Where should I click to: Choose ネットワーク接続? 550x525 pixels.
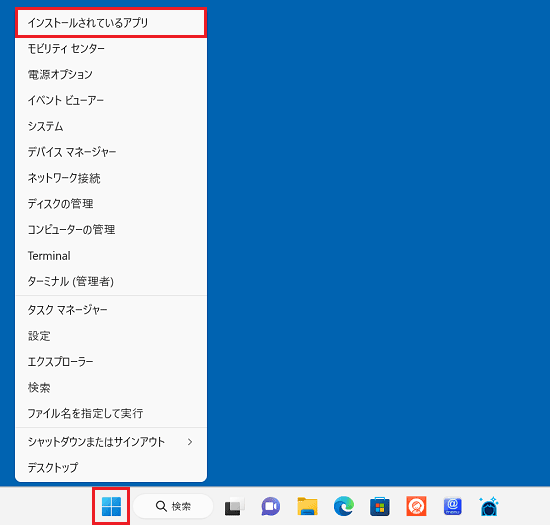coord(111,178)
